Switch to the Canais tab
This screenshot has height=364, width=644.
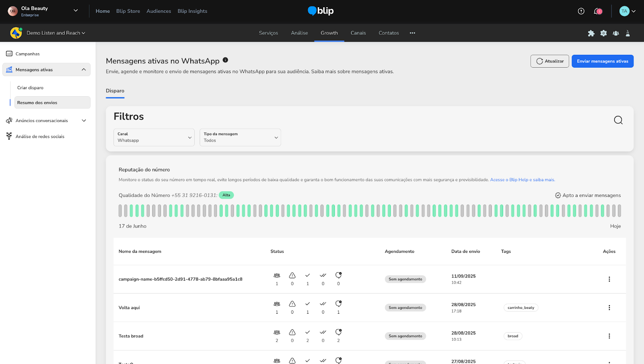358,33
